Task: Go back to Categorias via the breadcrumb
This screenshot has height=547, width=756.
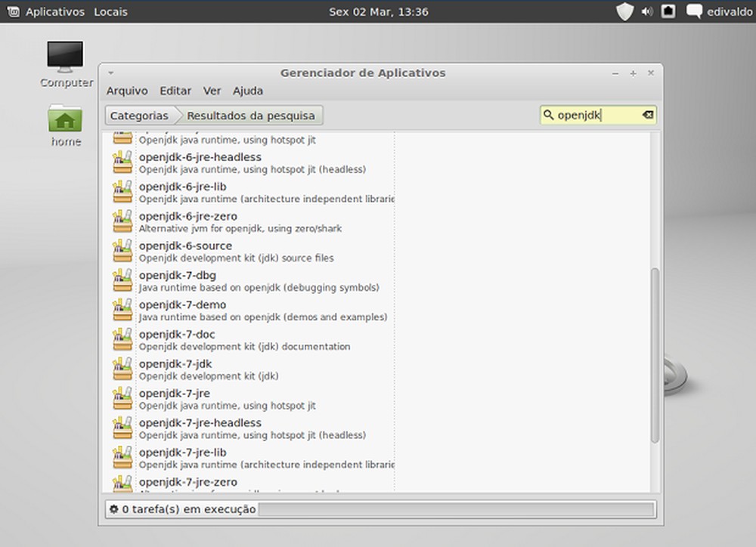Action: pos(139,116)
